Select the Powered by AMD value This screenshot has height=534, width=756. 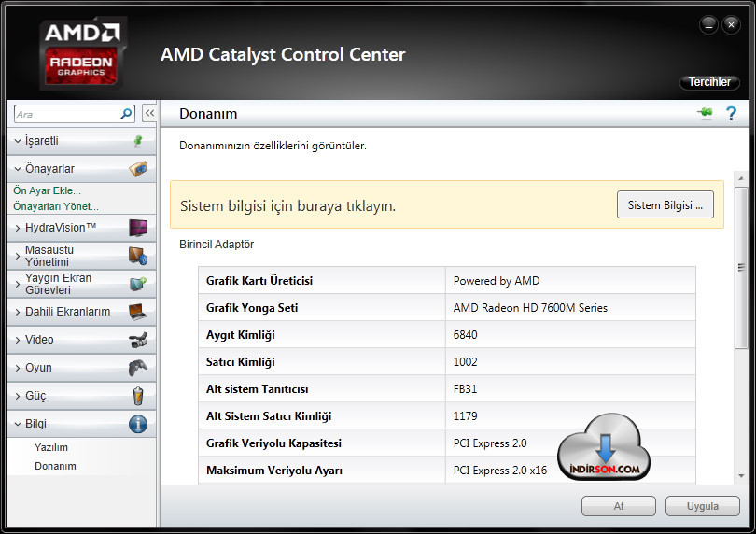tap(497, 281)
